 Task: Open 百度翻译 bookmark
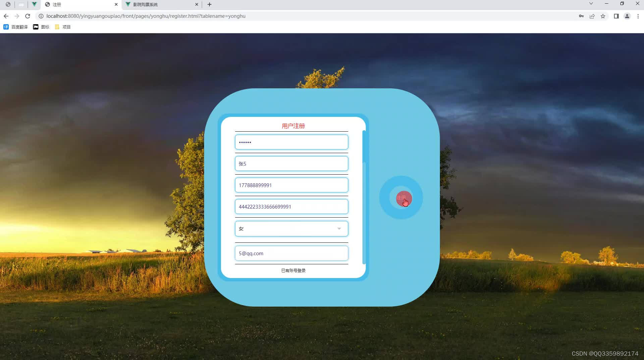[x=15, y=27]
